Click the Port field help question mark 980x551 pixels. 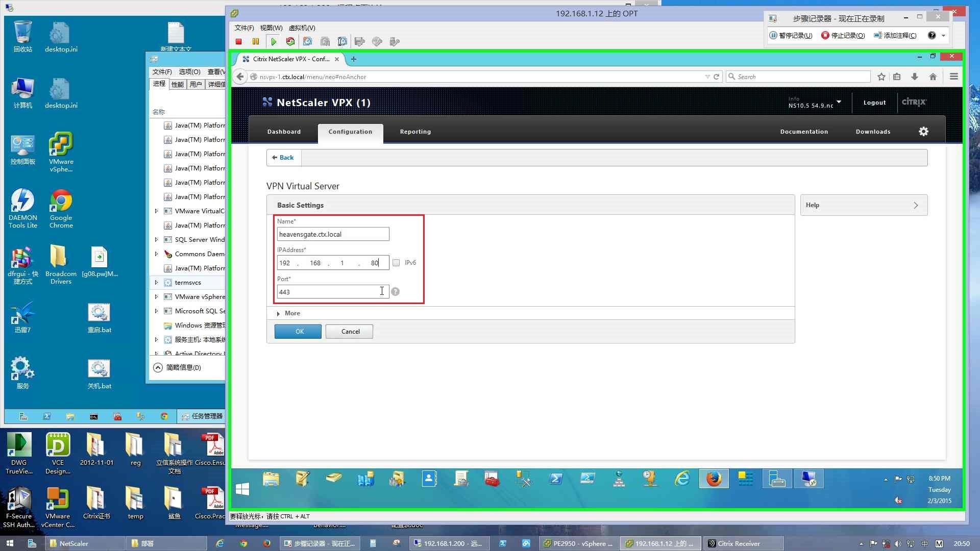[396, 292]
